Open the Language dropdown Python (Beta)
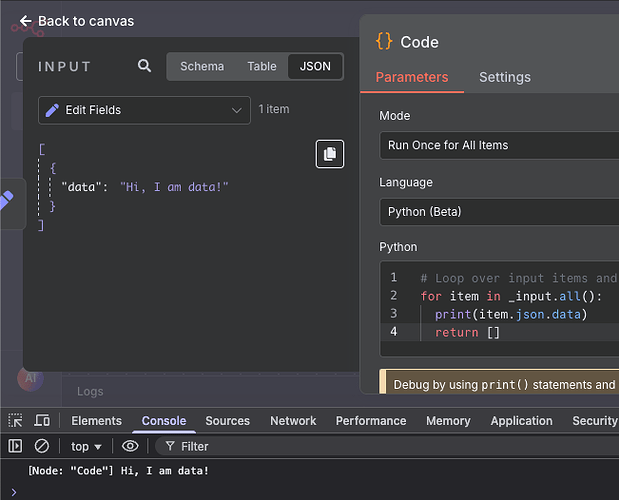The height and width of the screenshot is (500, 619). pos(499,212)
